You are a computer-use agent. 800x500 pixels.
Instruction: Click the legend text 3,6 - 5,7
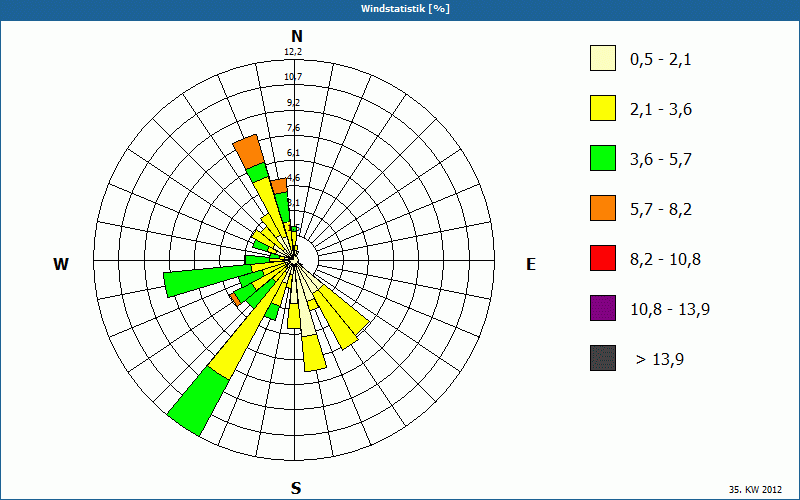click(661, 160)
